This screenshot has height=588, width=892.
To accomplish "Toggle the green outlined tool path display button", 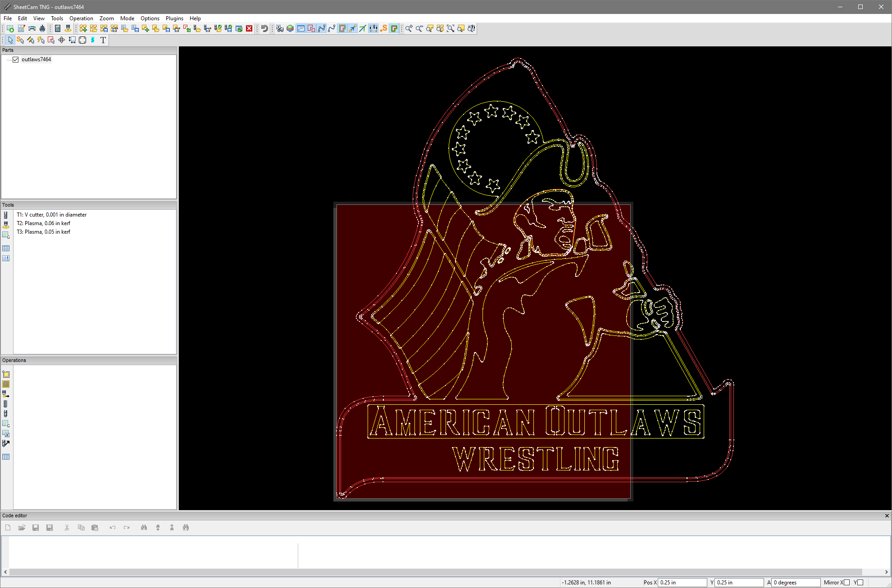I will (x=342, y=28).
